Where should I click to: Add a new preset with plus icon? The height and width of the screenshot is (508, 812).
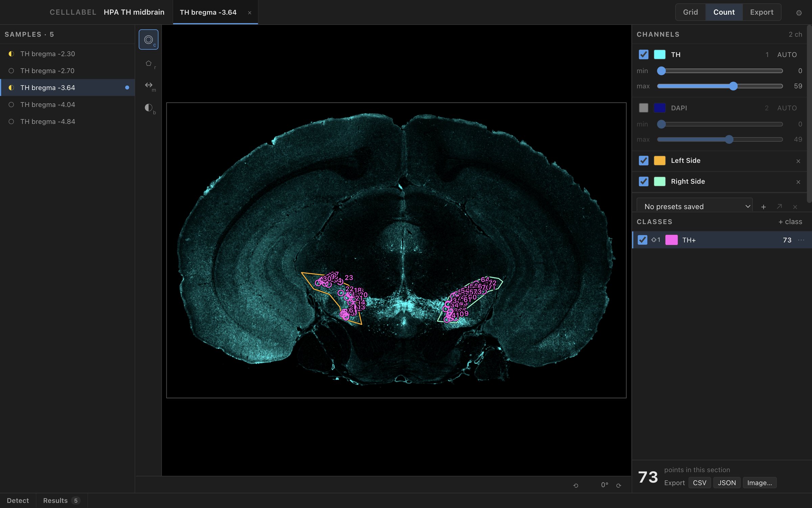pyautogui.click(x=764, y=207)
